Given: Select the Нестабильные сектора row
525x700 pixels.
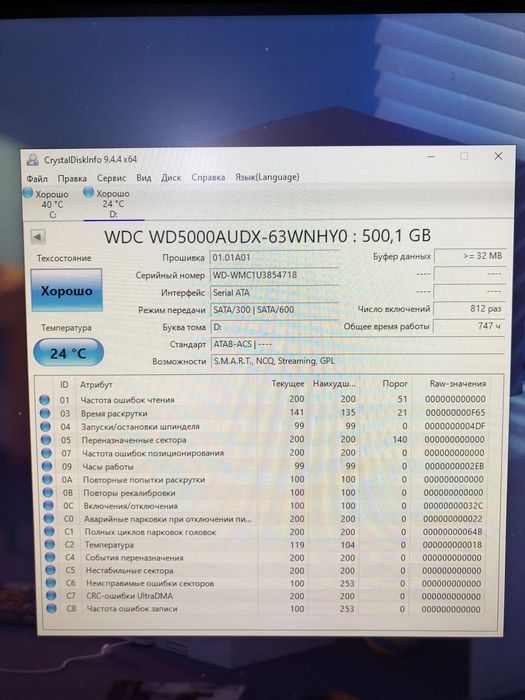Looking at the screenshot, I should (x=263, y=570).
